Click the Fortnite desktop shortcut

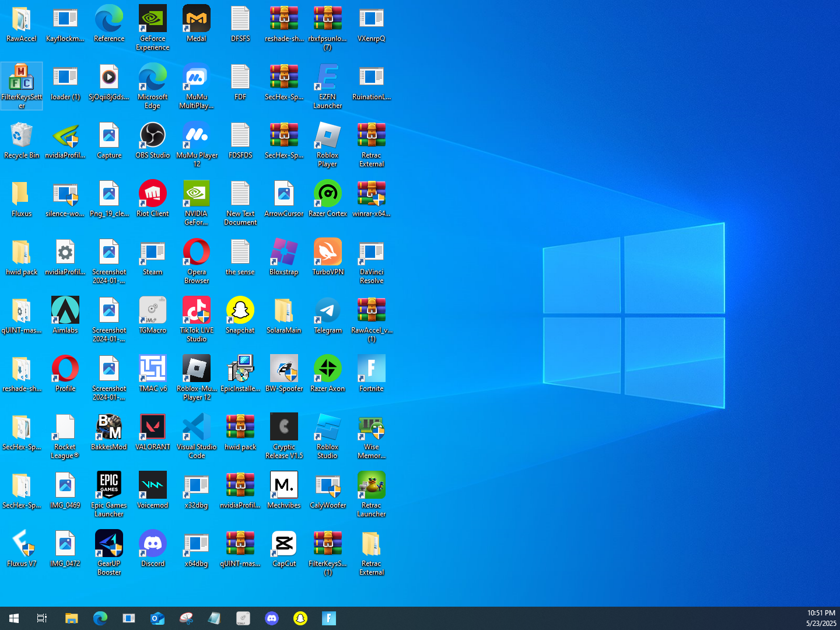(x=371, y=369)
